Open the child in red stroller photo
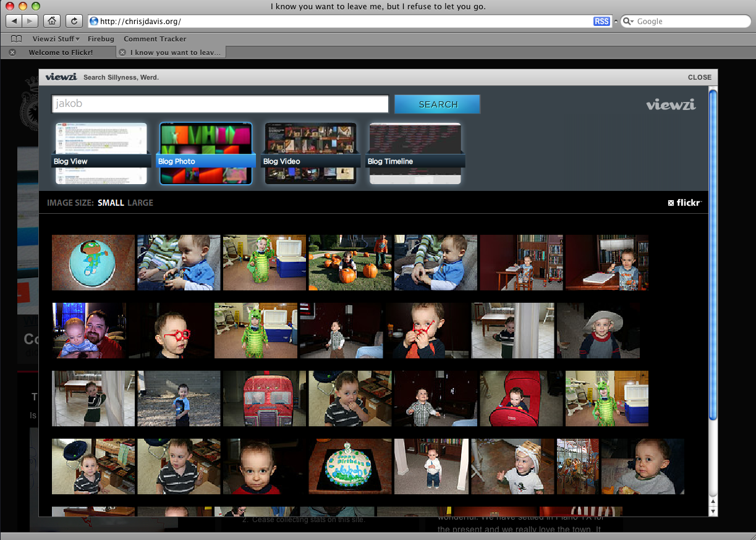Image resolution: width=756 pixels, height=540 pixels. pyautogui.click(x=521, y=399)
